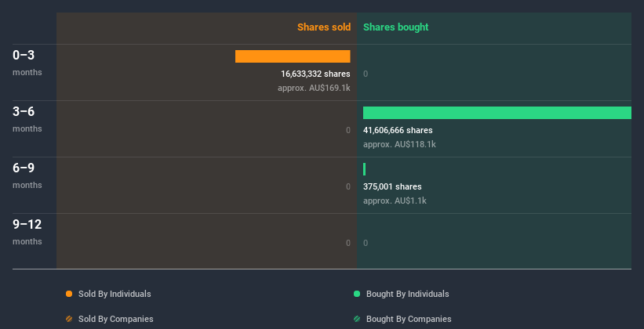Click the zero bought value in 0–3 months row
The image size is (644, 329).
366,74
